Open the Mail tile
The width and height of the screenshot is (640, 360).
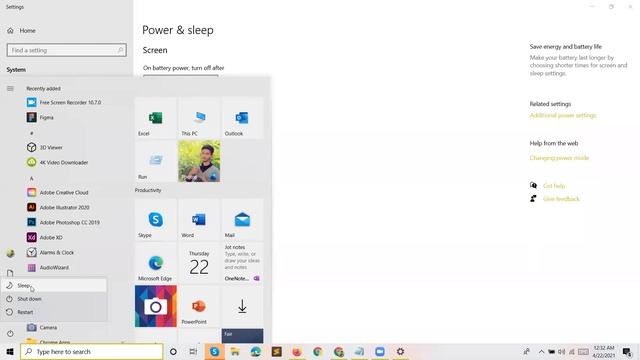point(242,220)
